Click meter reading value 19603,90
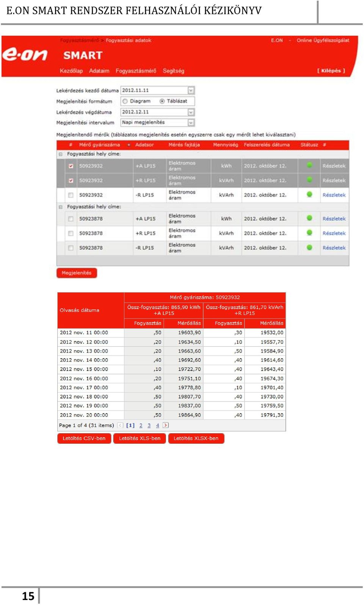This screenshot has width=364, height=605. [190, 333]
